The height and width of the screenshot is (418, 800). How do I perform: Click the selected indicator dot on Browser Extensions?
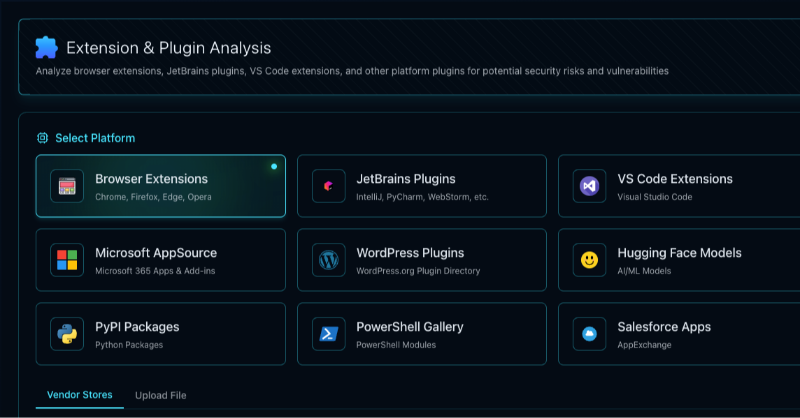(x=274, y=166)
